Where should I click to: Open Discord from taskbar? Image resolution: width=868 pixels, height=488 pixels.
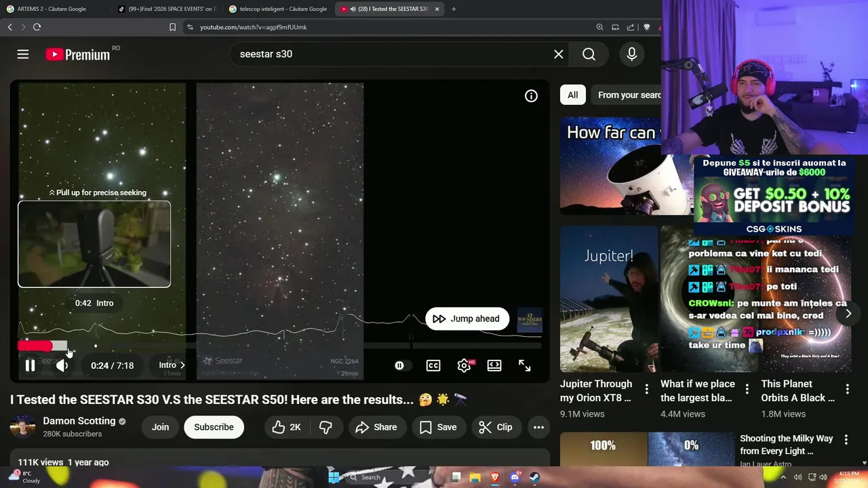click(515, 477)
